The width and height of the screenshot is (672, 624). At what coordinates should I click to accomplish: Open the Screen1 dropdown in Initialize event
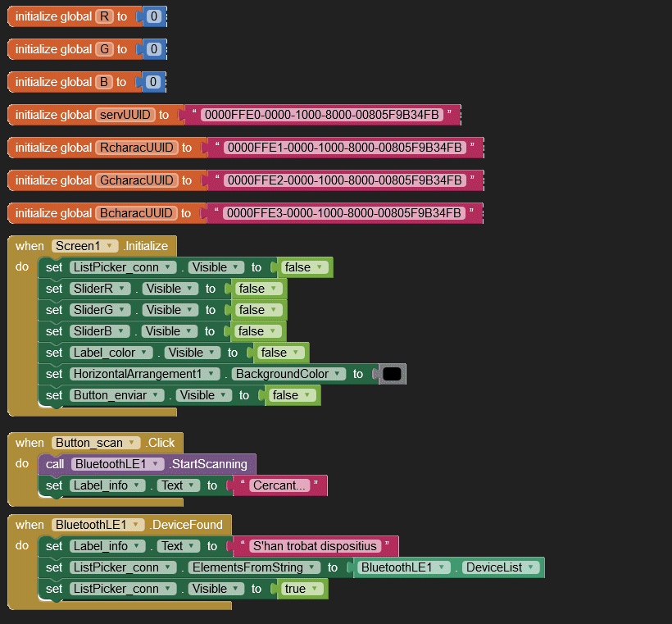[107, 246]
